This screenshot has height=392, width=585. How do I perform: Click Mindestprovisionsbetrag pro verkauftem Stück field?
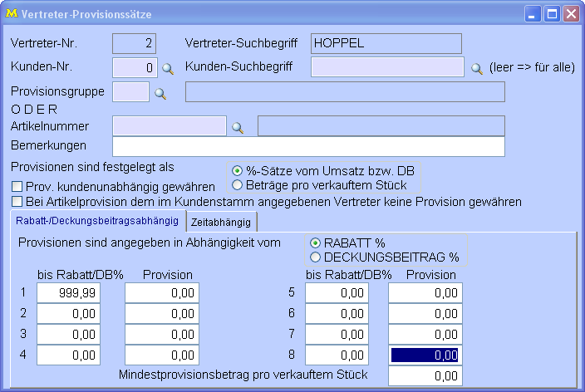tap(425, 375)
